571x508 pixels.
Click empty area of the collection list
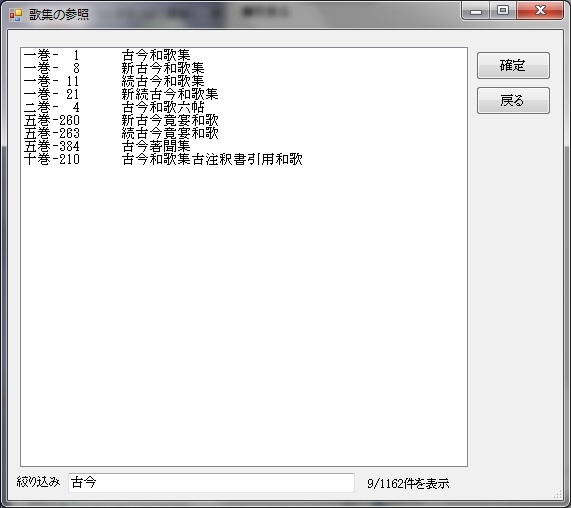(244, 313)
